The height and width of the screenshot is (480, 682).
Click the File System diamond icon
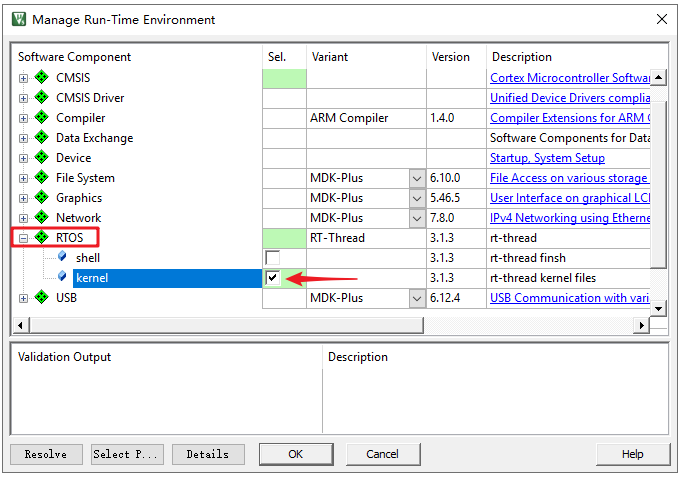click(x=42, y=177)
